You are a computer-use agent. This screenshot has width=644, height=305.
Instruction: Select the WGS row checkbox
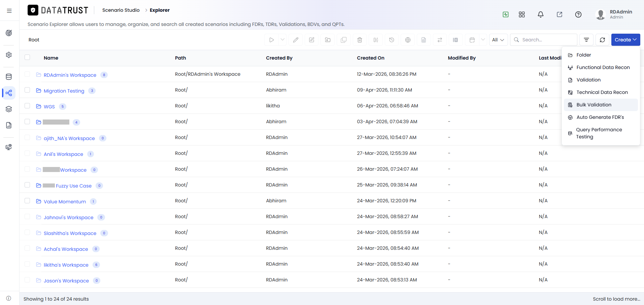click(27, 106)
